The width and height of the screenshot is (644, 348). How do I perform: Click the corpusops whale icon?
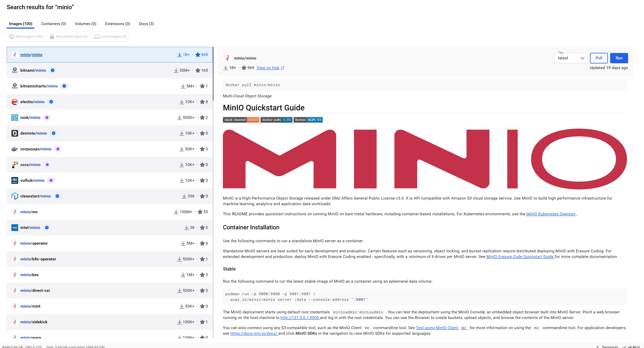point(15,149)
